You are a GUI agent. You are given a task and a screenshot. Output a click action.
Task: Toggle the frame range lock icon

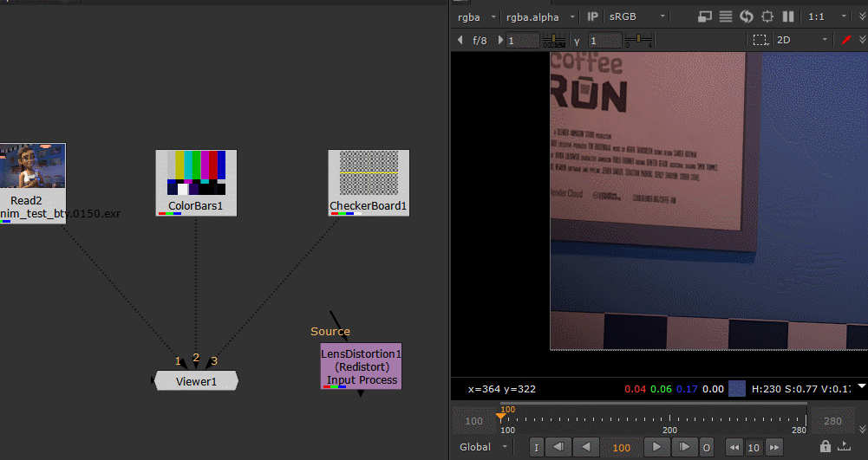click(826, 446)
